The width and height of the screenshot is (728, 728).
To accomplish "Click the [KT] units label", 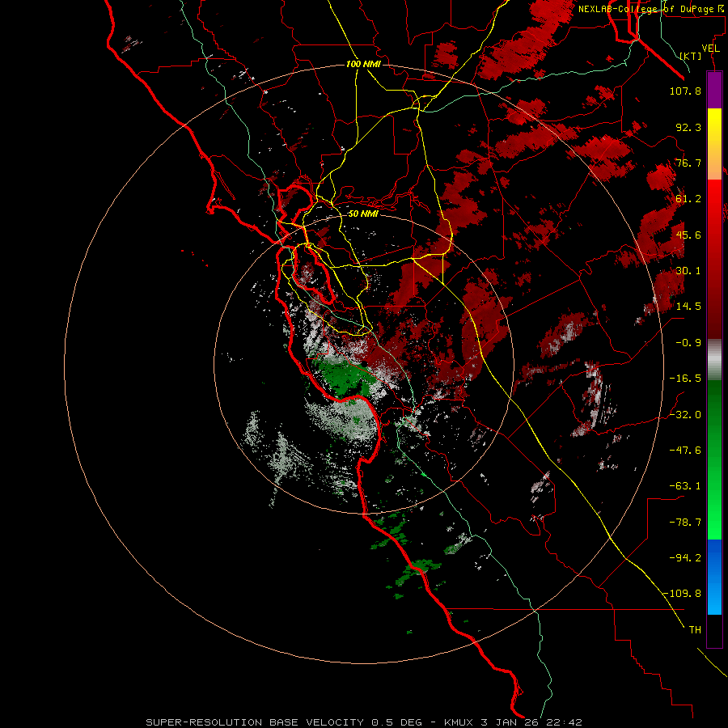I will pos(691,56).
